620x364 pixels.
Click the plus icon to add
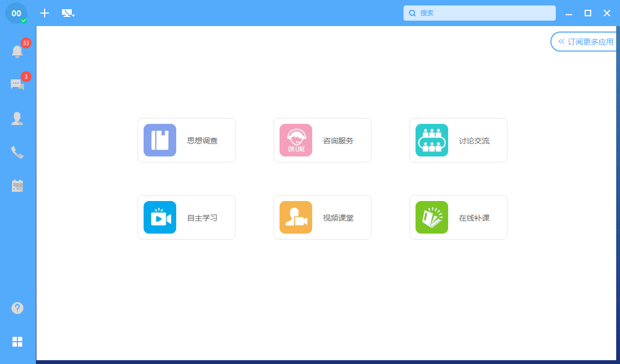coord(45,13)
